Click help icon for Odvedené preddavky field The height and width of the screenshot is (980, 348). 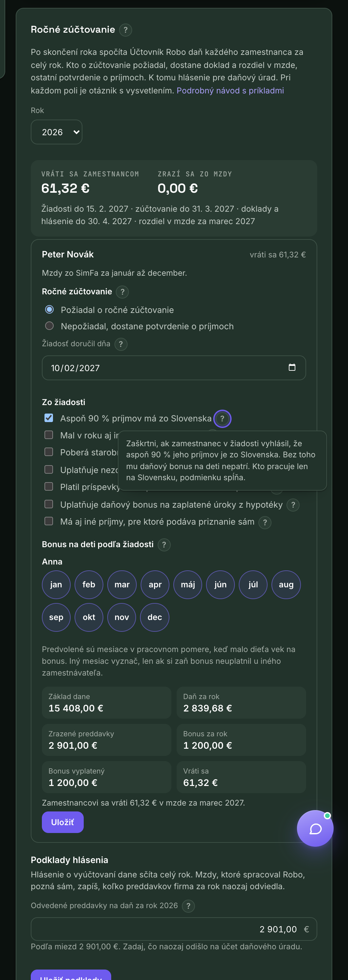click(188, 906)
